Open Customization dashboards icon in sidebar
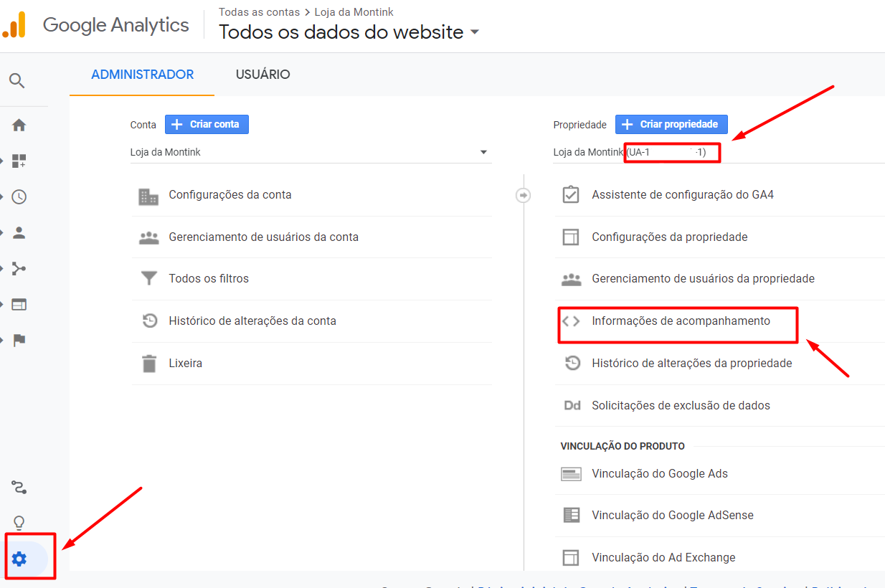This screenshot has height=588, width=885. tap(19, 161)
